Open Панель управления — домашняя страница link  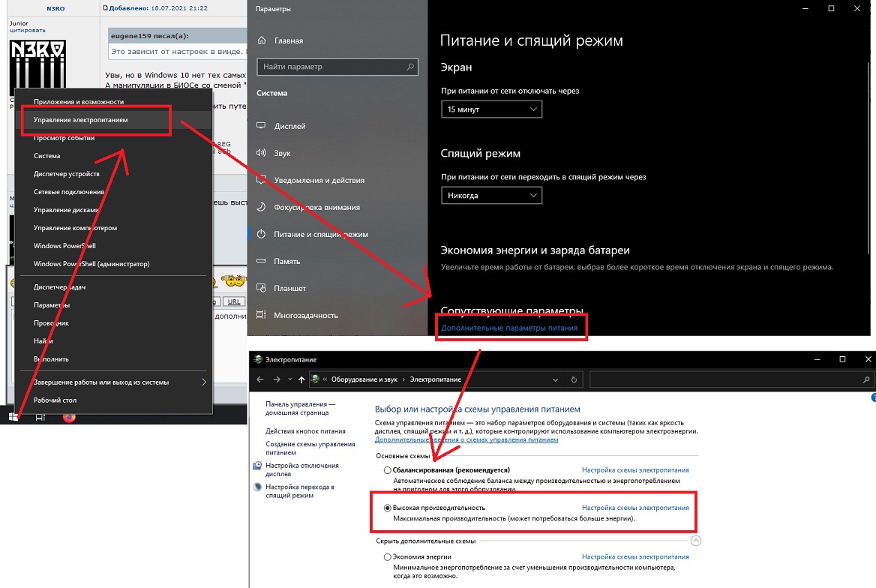[x=300, y=408]
